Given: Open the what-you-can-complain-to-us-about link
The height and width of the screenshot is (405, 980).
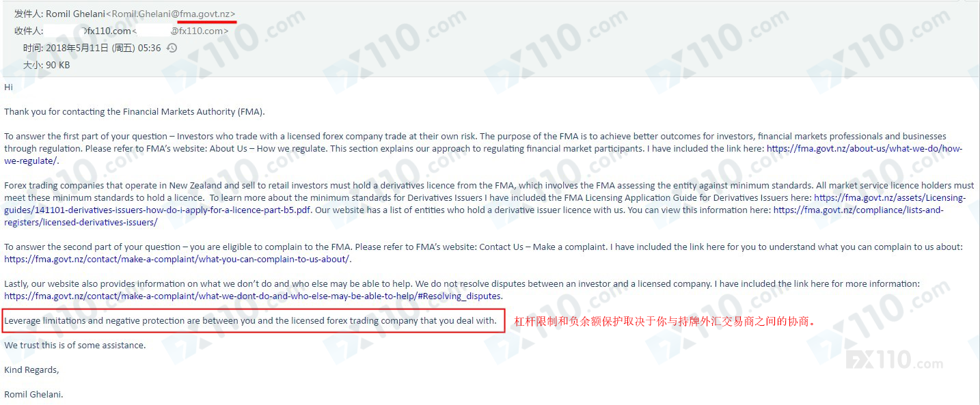Looking at the screenshot, I should 177,259.
